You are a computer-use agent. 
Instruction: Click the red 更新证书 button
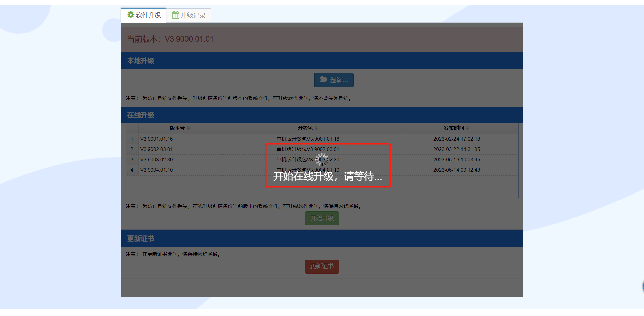(322, 266)
